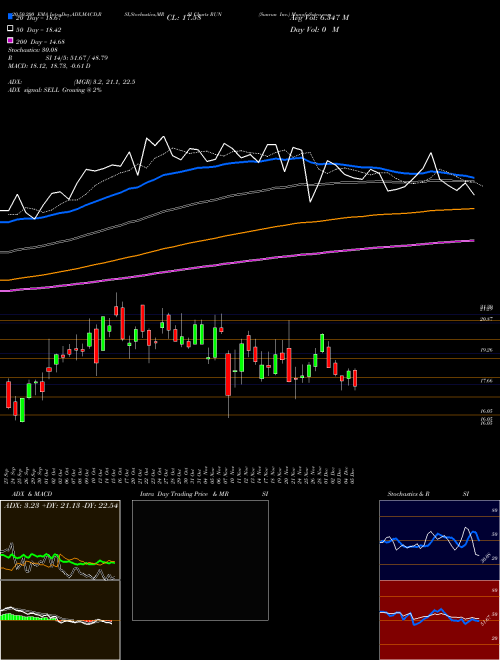Click the blue 20 Day legend swatch
500x660 pixels.
[10, 17]
